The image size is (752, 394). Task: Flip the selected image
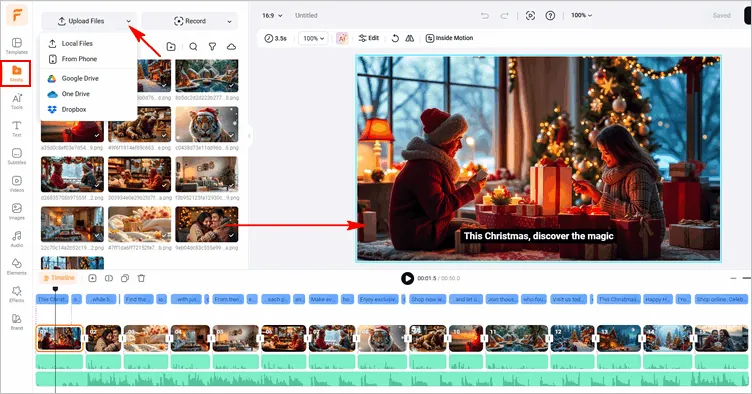(x=410, y=38)
